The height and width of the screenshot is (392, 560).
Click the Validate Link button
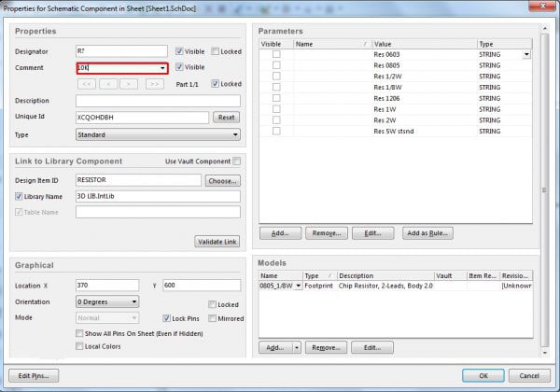[x=217, y=242]
